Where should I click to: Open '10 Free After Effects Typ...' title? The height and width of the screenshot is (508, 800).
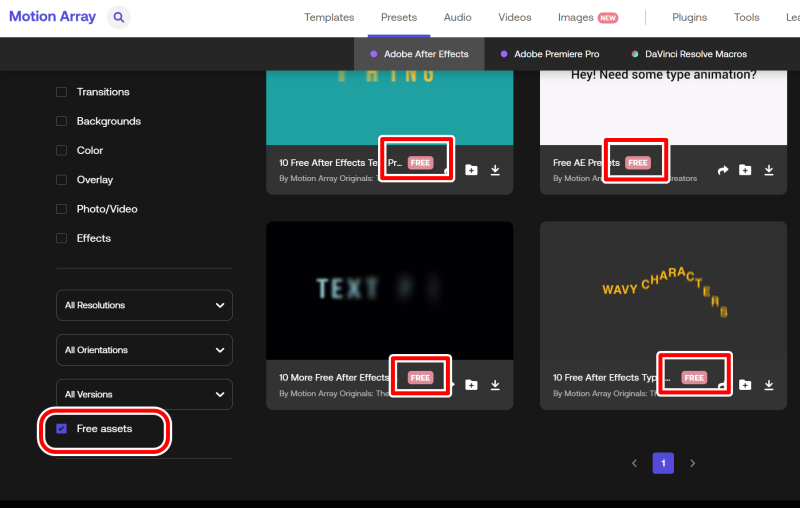(x=611, y=377)
